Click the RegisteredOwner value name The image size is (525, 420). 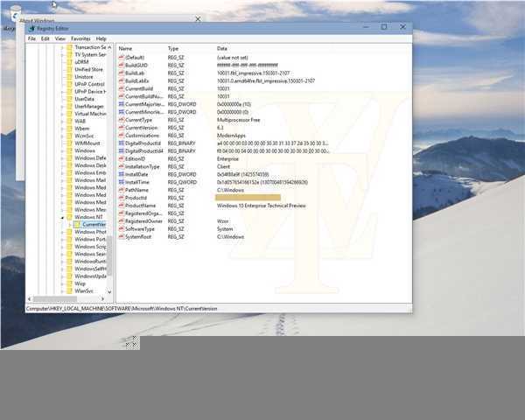[143, 221]
